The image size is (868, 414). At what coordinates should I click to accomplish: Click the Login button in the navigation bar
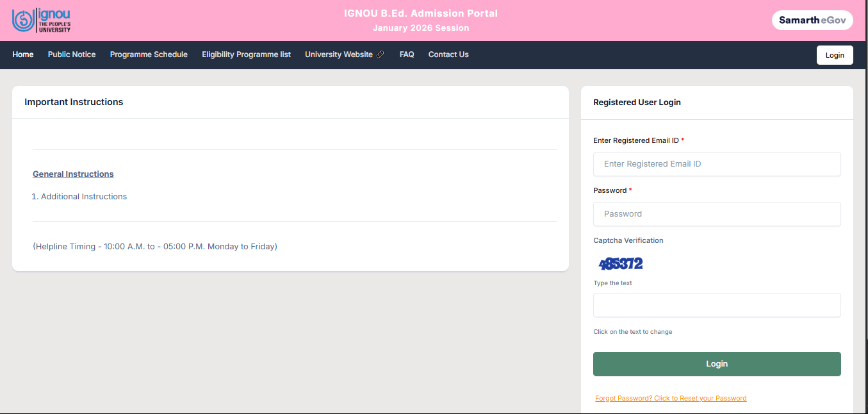[835, 54]
